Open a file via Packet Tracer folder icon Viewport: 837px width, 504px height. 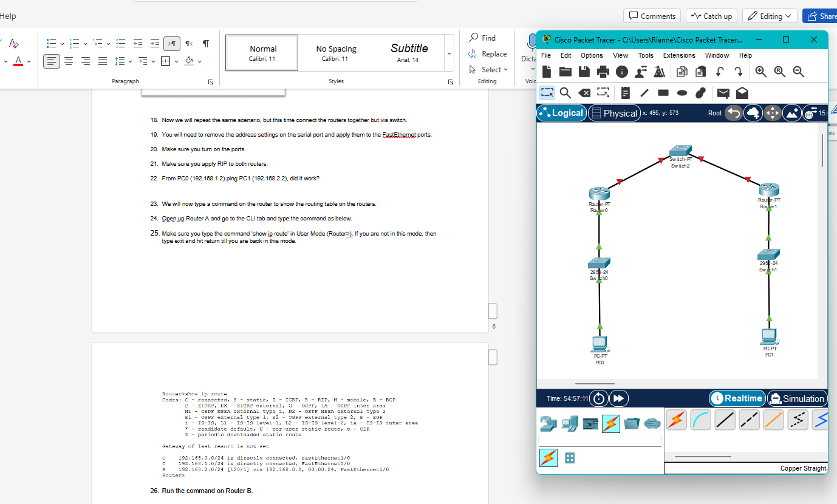[565, 72]
